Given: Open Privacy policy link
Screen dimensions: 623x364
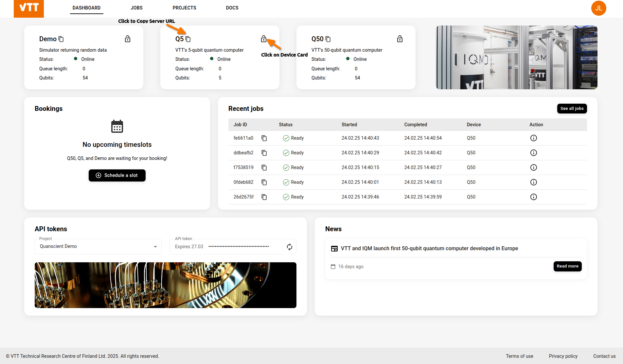Looking at the screenshot, I should pos(563,356).
